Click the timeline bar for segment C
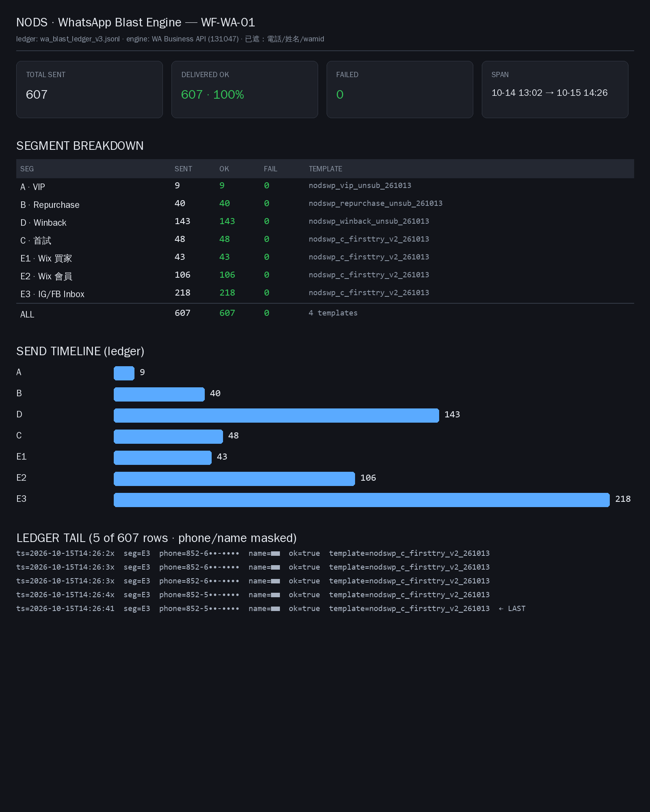650x812 pixels. (x=168, y=436)
